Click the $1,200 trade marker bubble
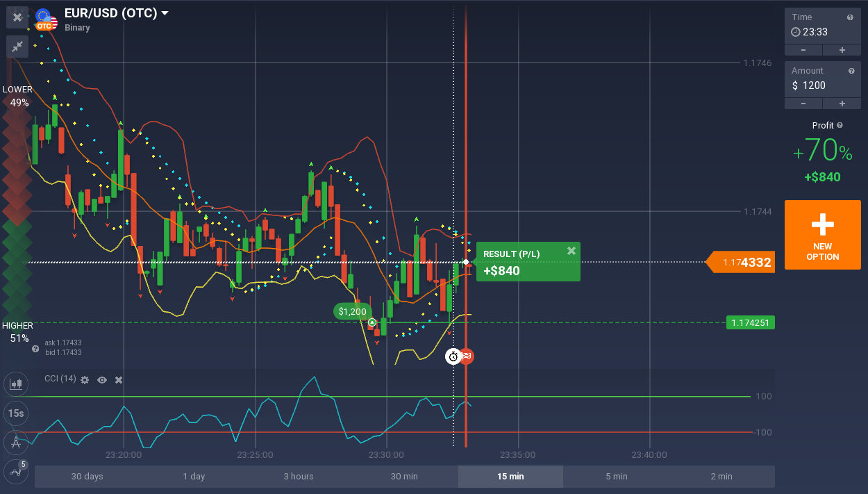 coord(353,311)
